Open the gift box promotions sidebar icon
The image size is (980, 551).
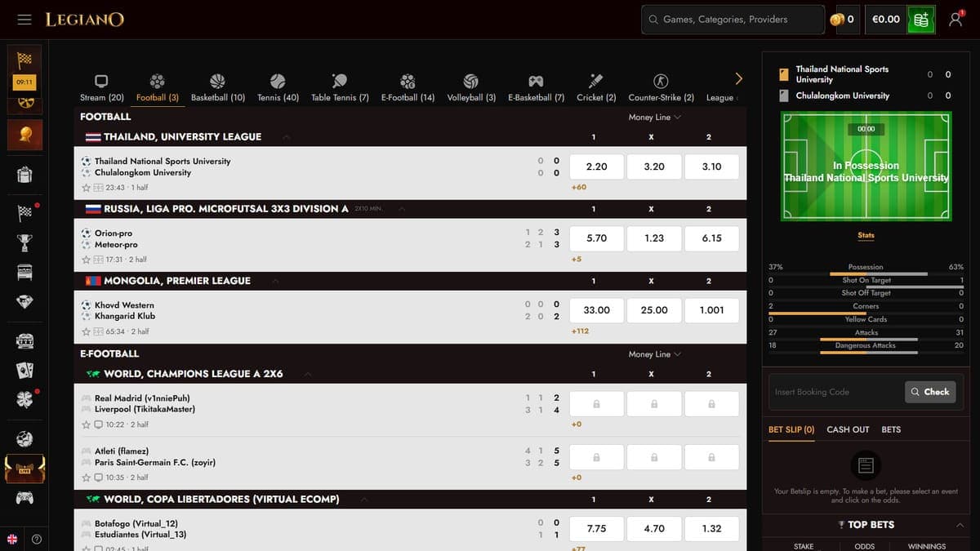[x=25, y=174]
